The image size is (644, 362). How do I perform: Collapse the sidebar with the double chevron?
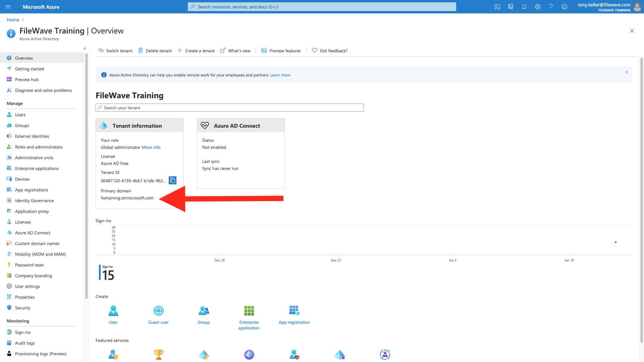[x=85, y=49]
